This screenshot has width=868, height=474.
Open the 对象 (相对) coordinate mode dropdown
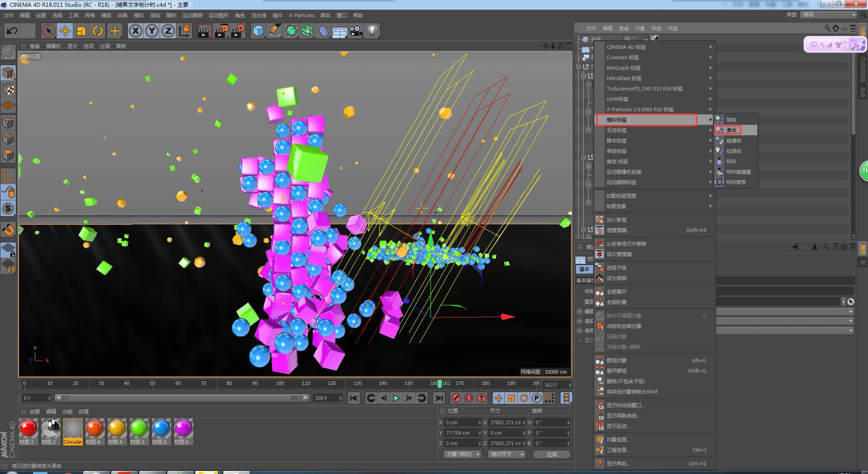pos(462,454)
